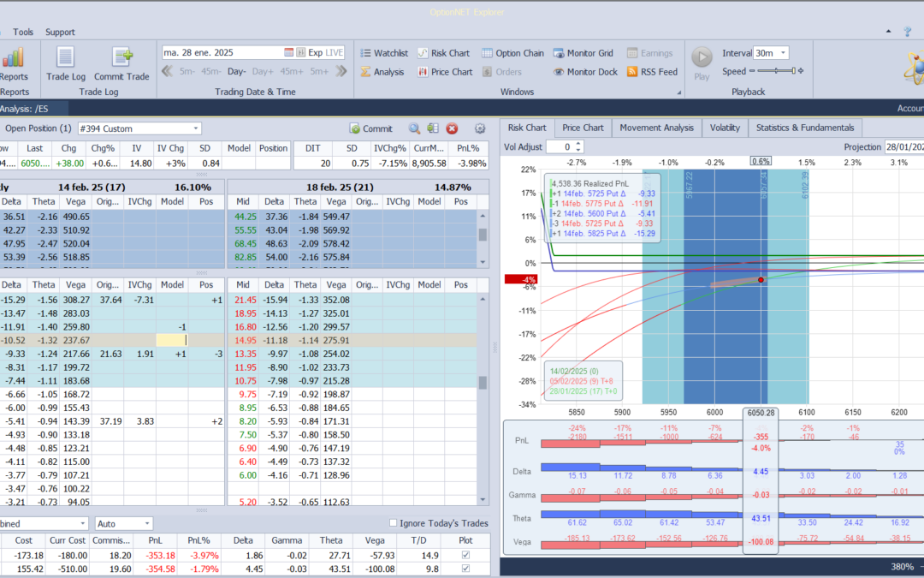Screen dimensions: 924x578
Task: Open the gear settings icon in analysis panel
Action: [x=480, y=128]
